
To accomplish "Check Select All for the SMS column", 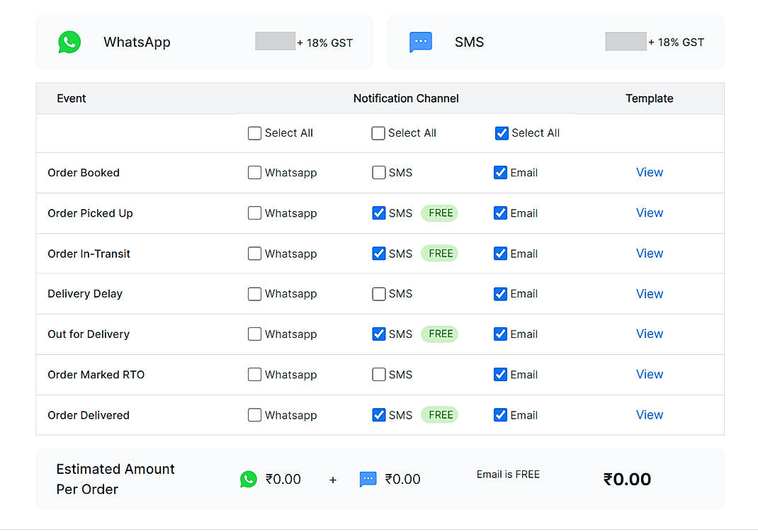I will (x=378, y=133).
